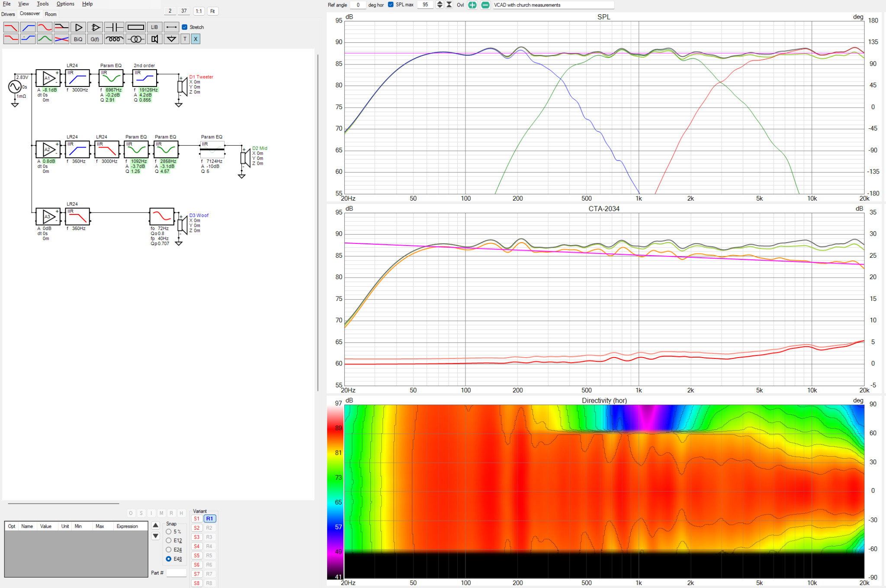Image resolution: width=886 pixels, height=588 pixels.
Task: Activate variant S1 toggle
Action: [197, 518]
